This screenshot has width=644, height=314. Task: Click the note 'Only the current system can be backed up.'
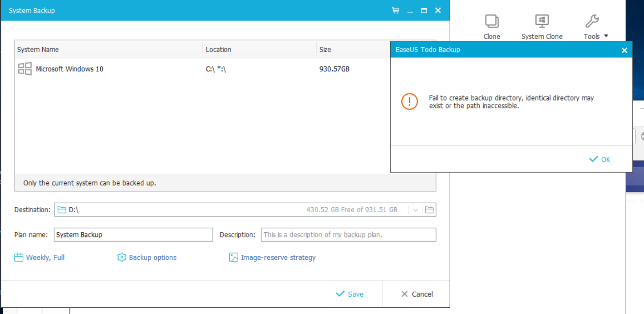[90, 183]
